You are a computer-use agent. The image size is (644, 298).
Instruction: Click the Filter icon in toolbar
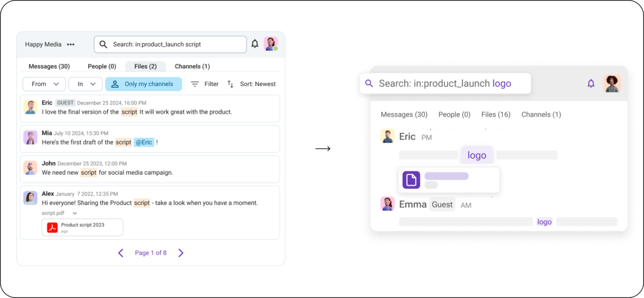195,84
